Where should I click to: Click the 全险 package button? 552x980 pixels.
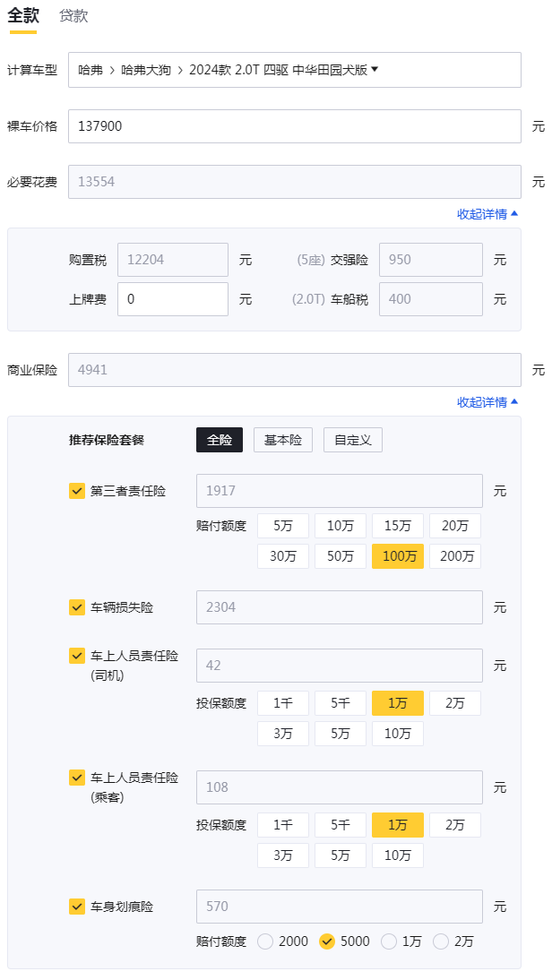point(220,440)
